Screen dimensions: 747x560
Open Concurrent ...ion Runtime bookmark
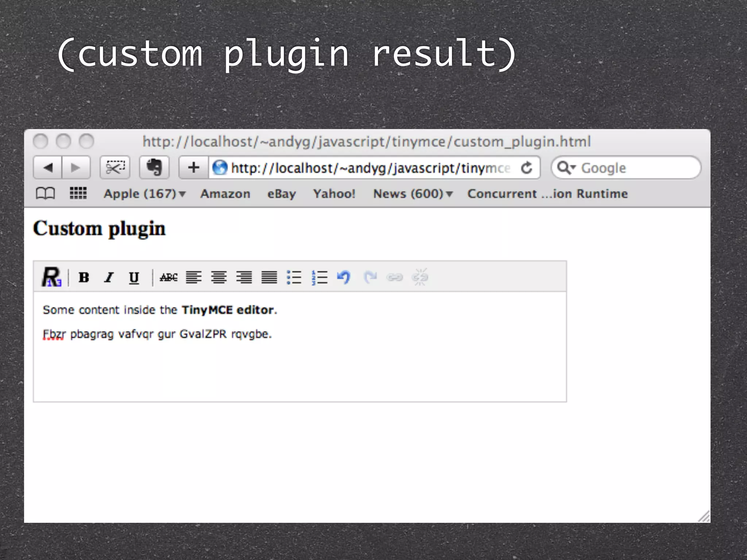coord(547,194)
